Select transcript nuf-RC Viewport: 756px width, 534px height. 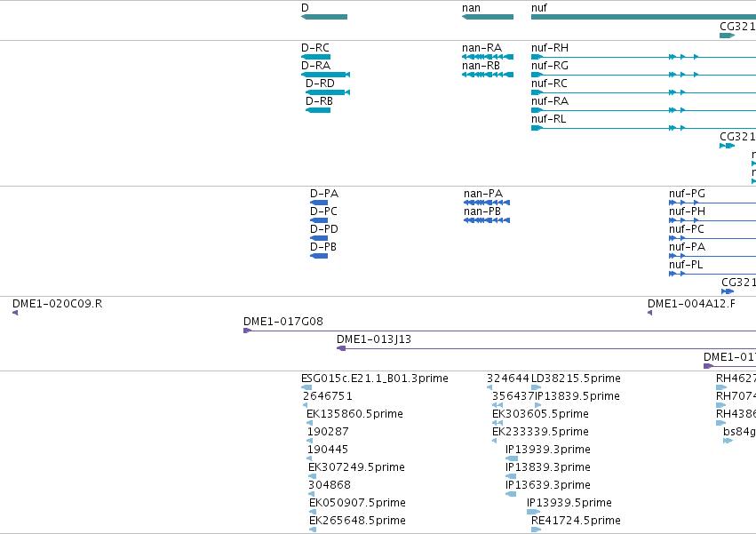(x=643, y=92)
